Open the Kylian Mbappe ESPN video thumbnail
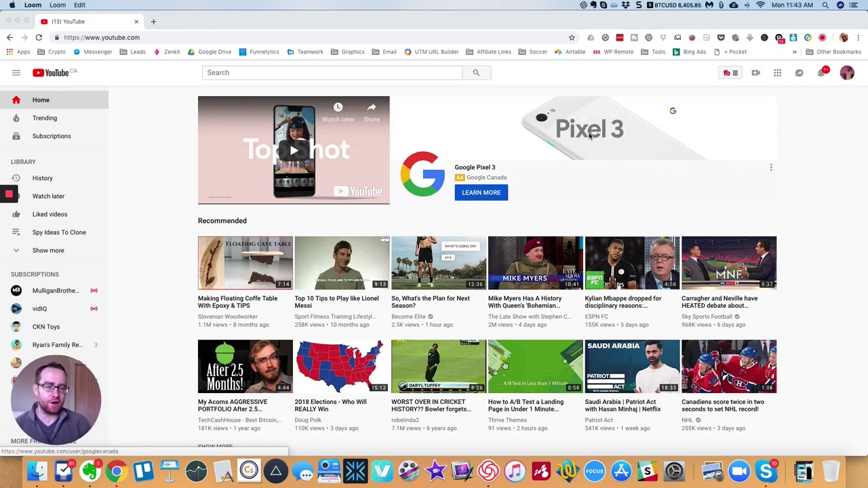The width and height of the screenshot is (868, 488). [632, 263]
